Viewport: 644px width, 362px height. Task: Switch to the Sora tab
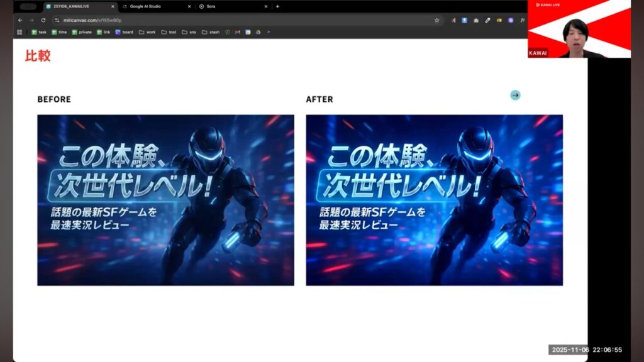(x=215, y=6)
